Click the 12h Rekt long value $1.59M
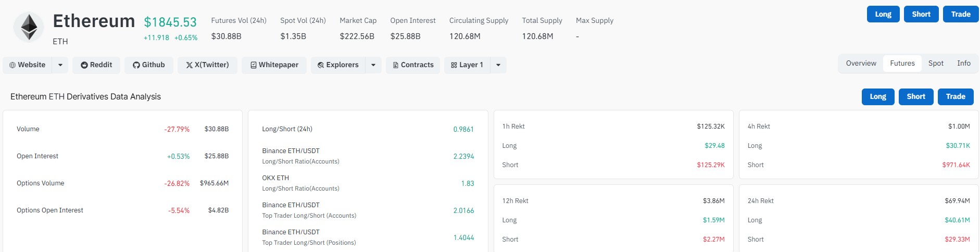Image resolution: width=980 pixels, height=252 pixels. pos(713,220)
